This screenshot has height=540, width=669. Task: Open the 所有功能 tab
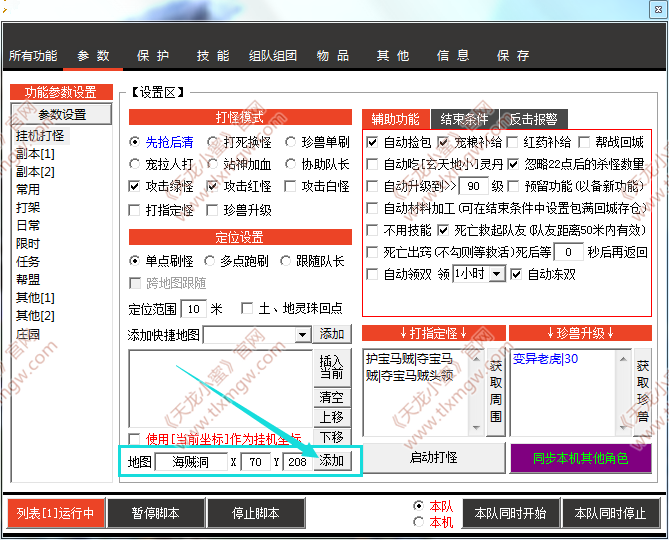(33, 55)
